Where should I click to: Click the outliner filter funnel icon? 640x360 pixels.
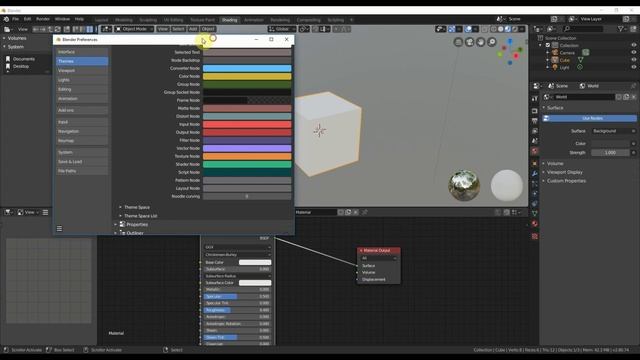[620, 29]
